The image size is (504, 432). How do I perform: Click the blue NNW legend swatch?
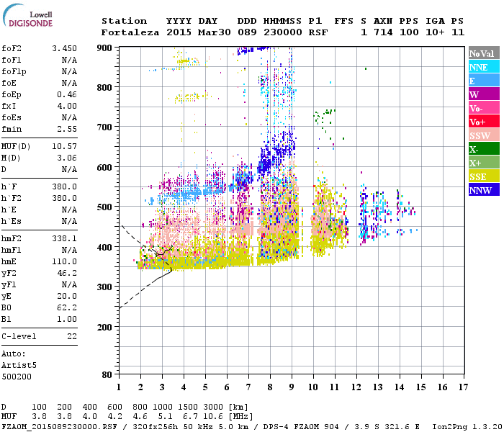[484, 190]
